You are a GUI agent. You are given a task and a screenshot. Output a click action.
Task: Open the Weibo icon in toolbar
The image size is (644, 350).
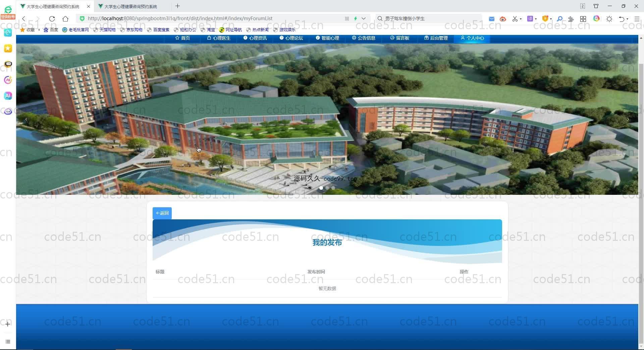(502, 19)
